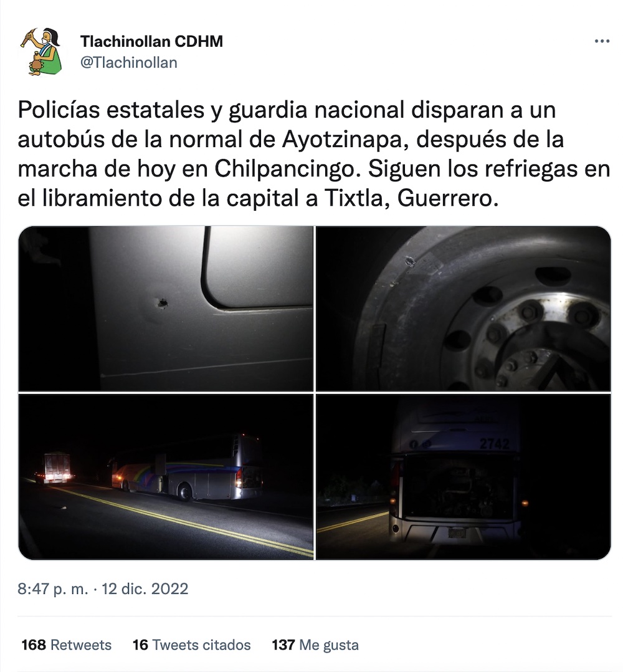Open the @Tlachinollan handle link
The image size is (623, 672).
click(129, 62)
